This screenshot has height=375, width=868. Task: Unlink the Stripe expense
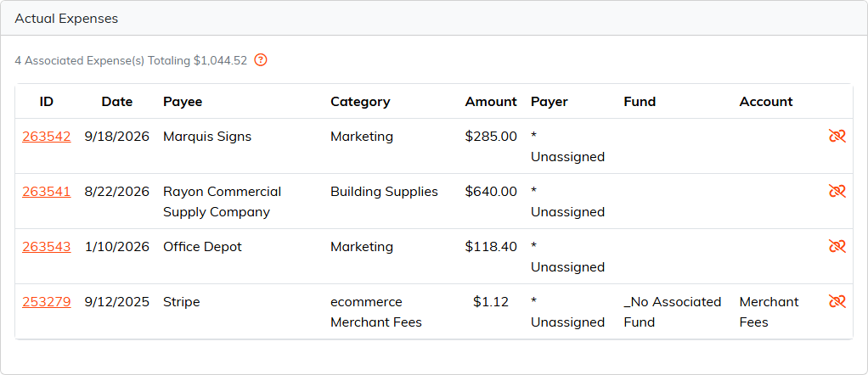(837, 301)
